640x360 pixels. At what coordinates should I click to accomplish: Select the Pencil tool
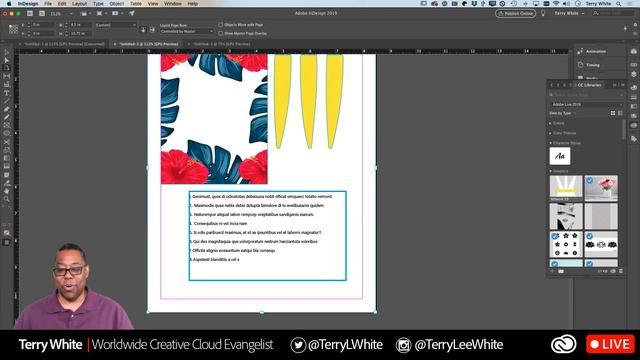[x=7, y=118]
